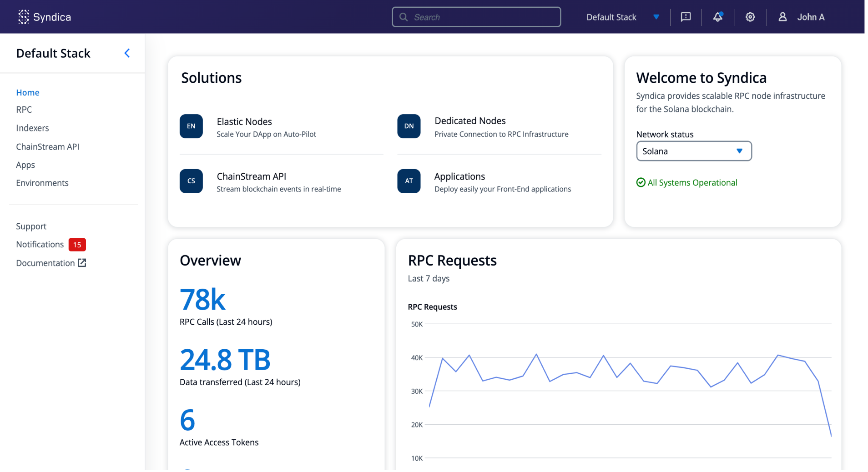Click the Overview heading
The height and width of the screenshot is (472, 868).
point(210,261)
